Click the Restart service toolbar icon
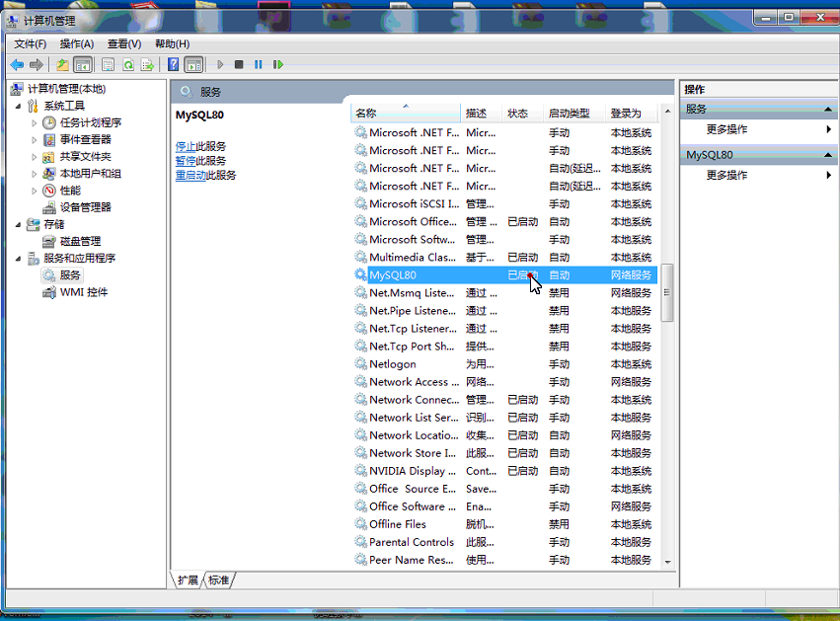This screenshot has width=840, height=621. click(277, 65)
